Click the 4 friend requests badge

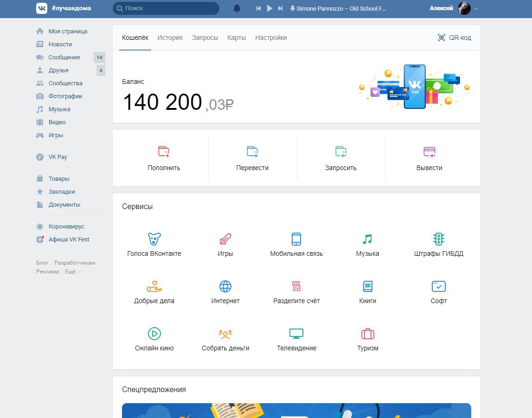point(101,70)
